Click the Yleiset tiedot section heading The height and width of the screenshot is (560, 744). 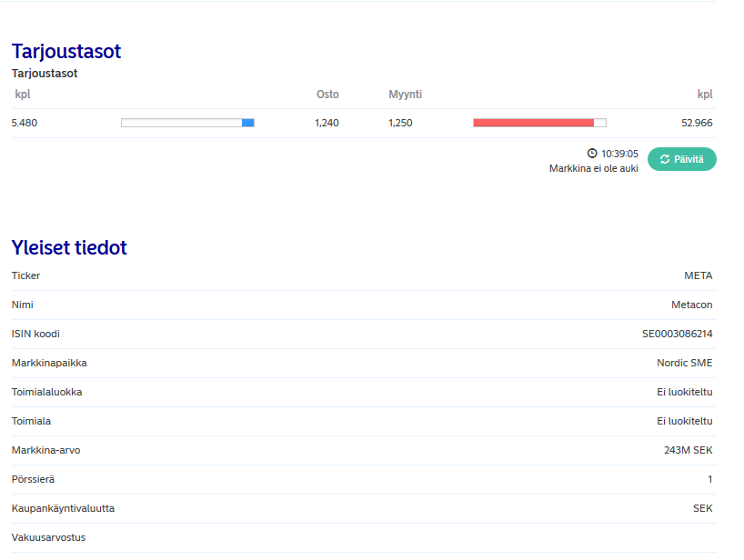click(69, 247)
